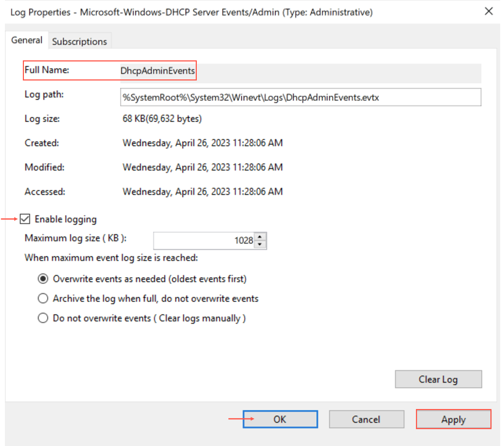The width and height of the screenshot is (504, 446).
Task: Select the General tab
Action: point(27,40)
